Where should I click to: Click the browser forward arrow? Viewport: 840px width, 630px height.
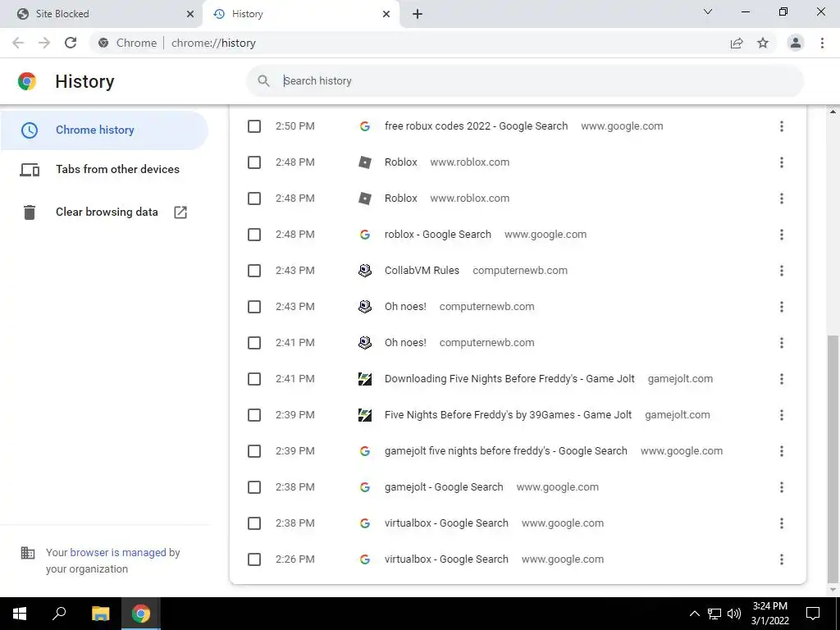(x=44, y=43)
